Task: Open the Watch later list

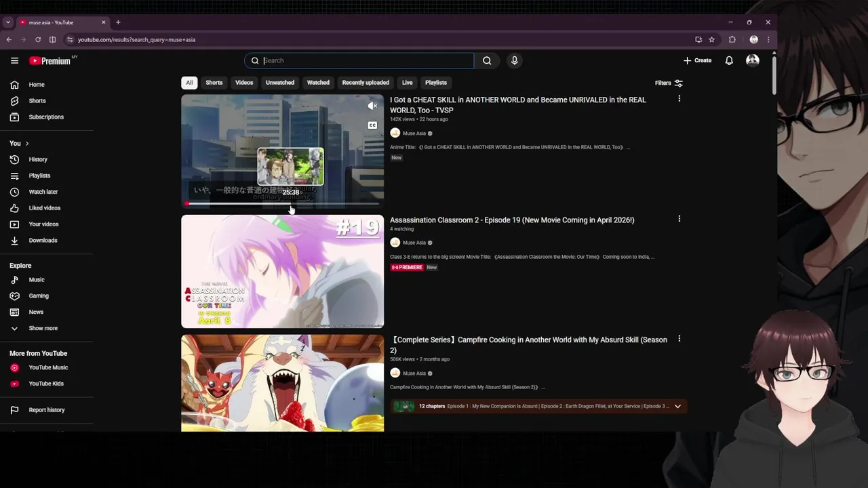Action: pos(43,192)
